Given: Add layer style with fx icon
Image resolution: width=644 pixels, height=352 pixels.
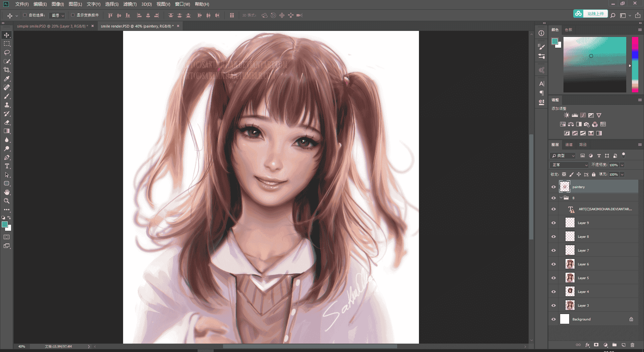Looking at the screenshot, I should tap(587, 345).
